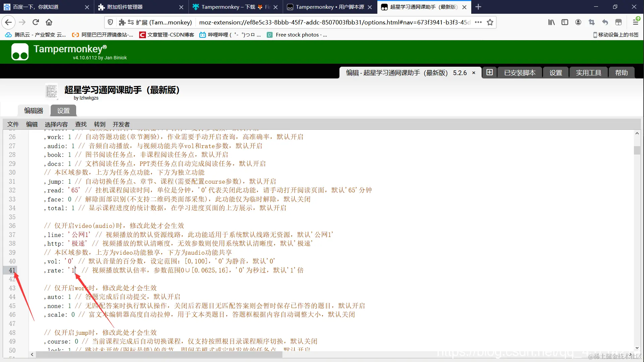Click the Tampermonkey extension icon in the toolbar

tap(619, 22)
